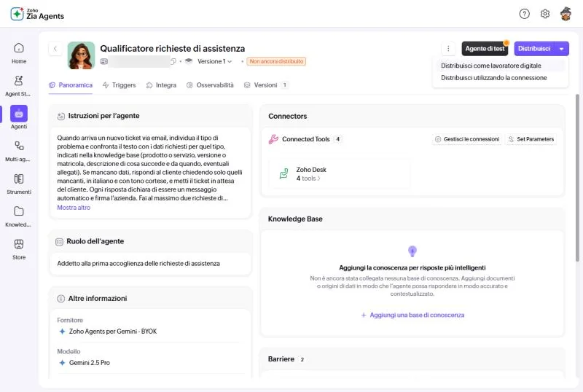Switch to the Panoramica tab
Screen dimensions: 583x392
(71, 85)
